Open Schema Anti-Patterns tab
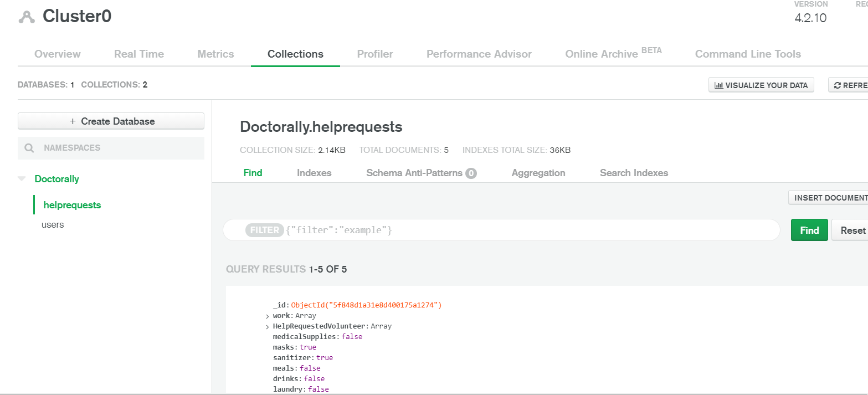 coord(422,173)
